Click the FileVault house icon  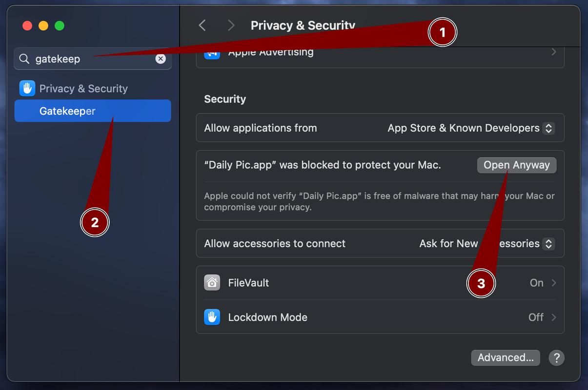coord(212,283)
